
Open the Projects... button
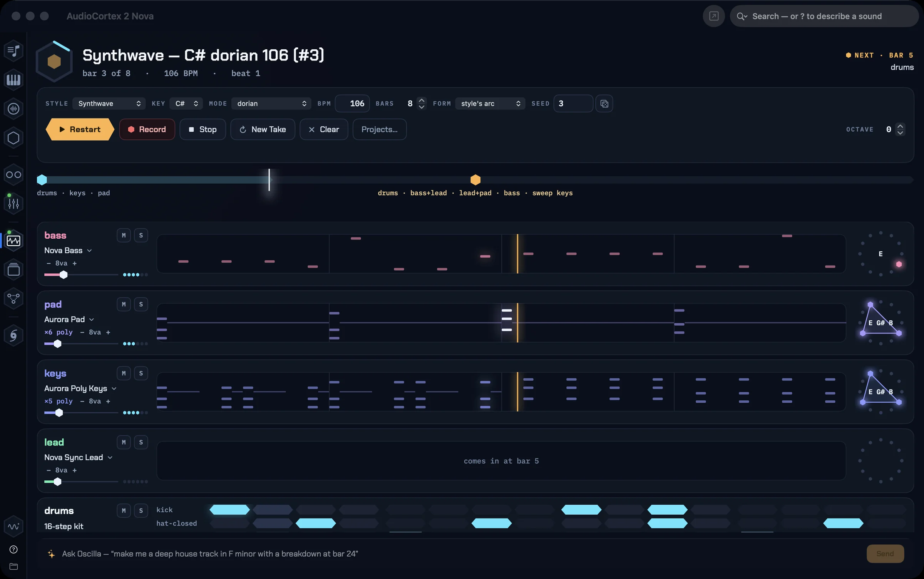tap(380, 129)
